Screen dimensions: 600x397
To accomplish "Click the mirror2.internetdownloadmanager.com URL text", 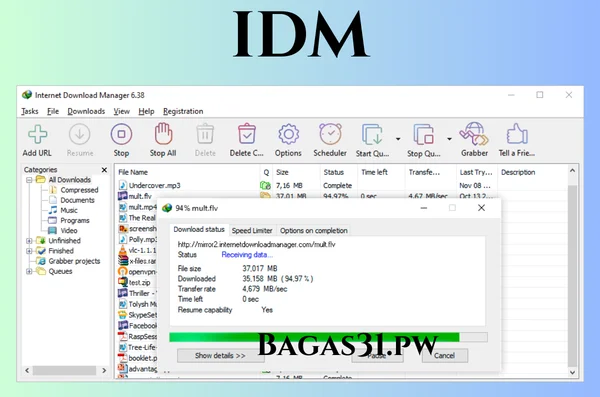I will click(x=256, y=245).
